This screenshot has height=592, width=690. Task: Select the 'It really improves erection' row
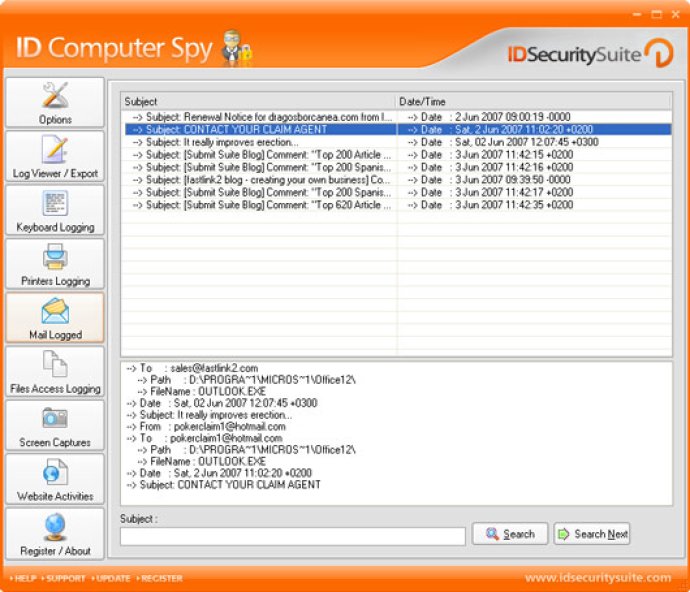[x=398, y=142]
